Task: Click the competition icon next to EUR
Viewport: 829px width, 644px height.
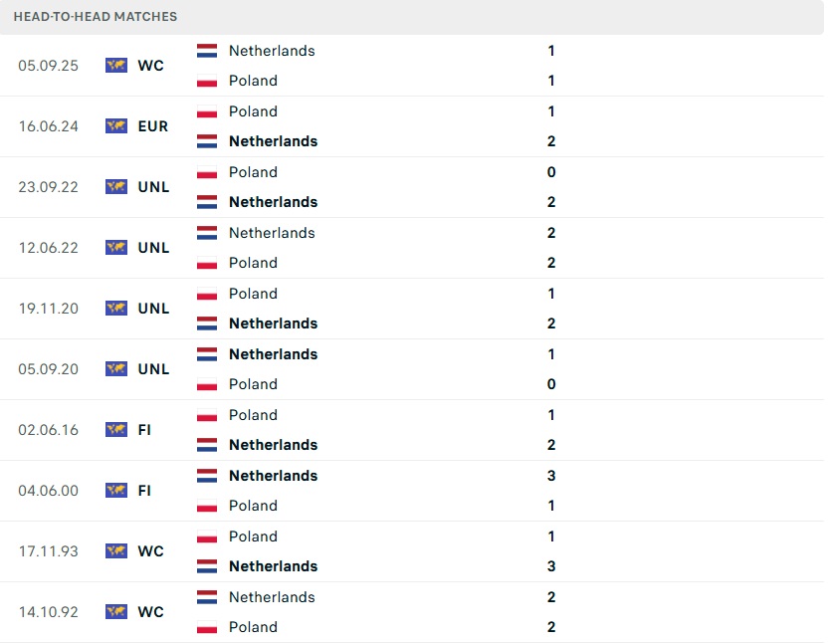Action: pos(116,126)
